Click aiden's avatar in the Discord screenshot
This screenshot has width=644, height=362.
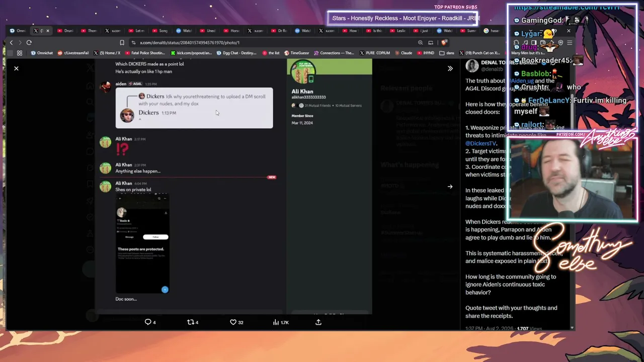(105, 86)
